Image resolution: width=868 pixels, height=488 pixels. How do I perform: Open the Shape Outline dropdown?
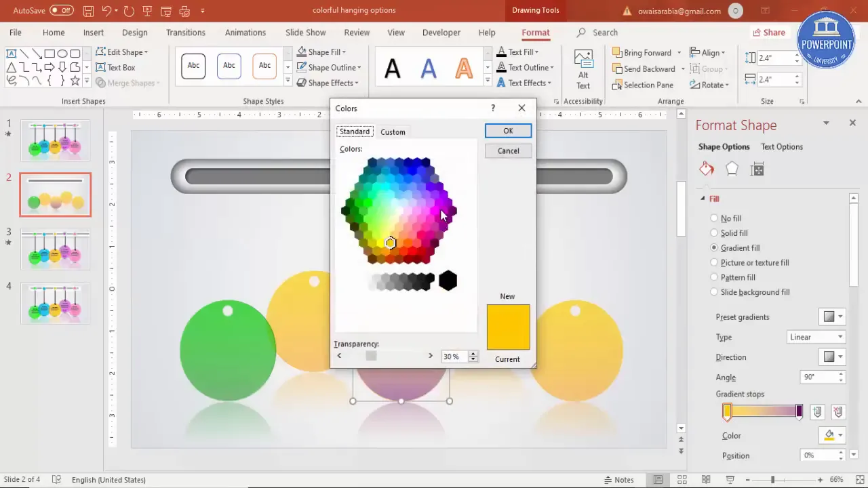330,68
